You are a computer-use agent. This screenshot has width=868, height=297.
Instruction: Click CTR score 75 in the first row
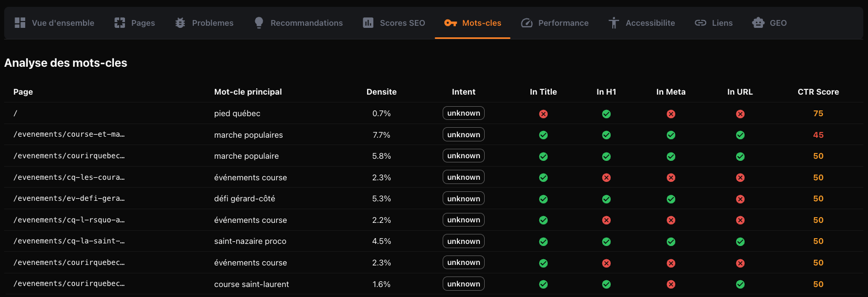[818, 114]
